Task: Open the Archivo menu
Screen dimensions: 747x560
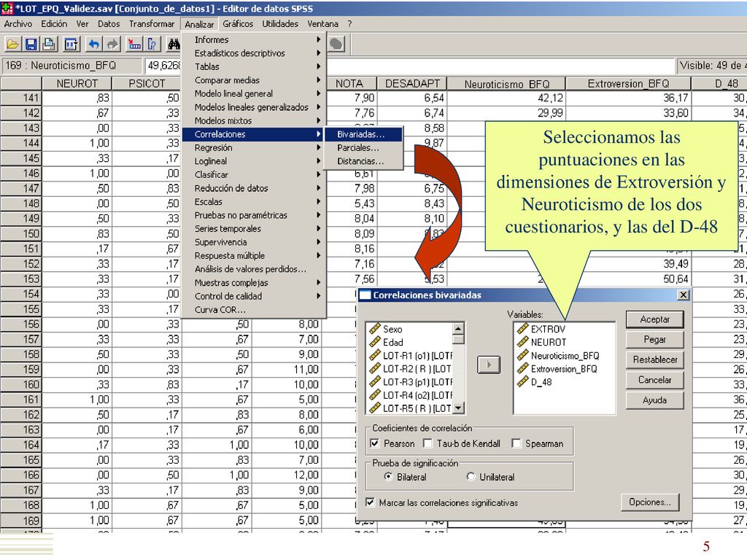Action: pyautogui.click(x=18, y=24)
